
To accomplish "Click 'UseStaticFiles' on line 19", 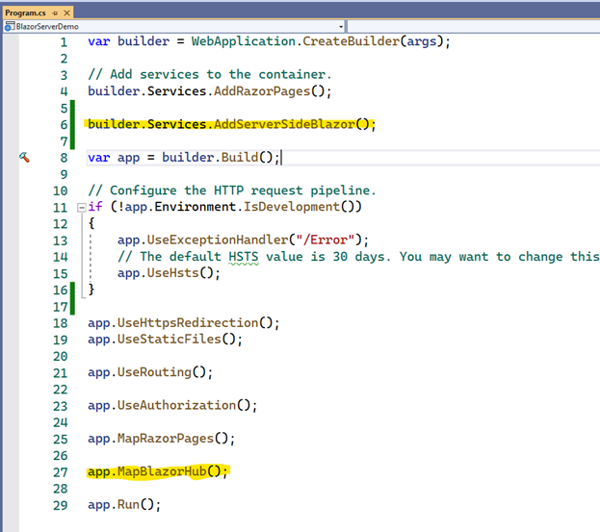I will pos(169,339).
